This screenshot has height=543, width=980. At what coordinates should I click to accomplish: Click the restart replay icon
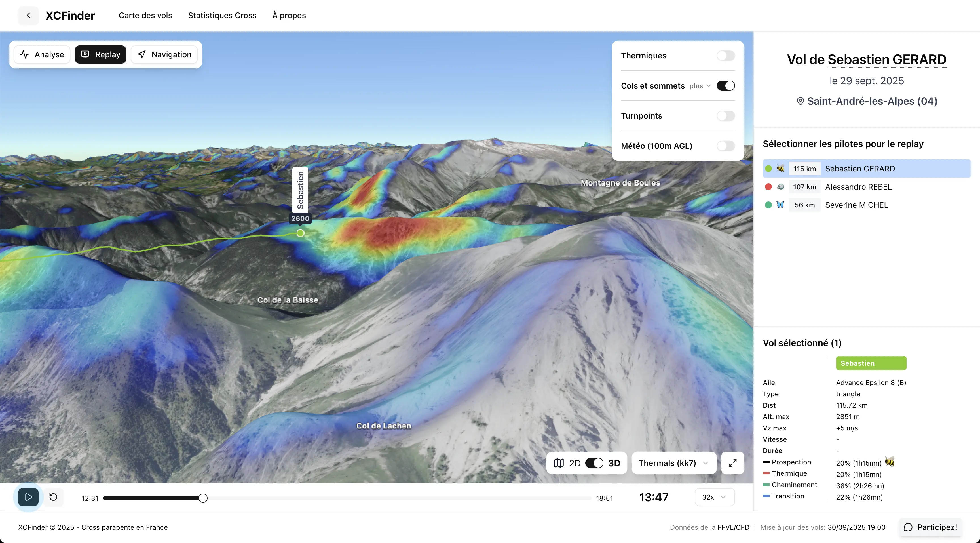click(x=53, y=497)
